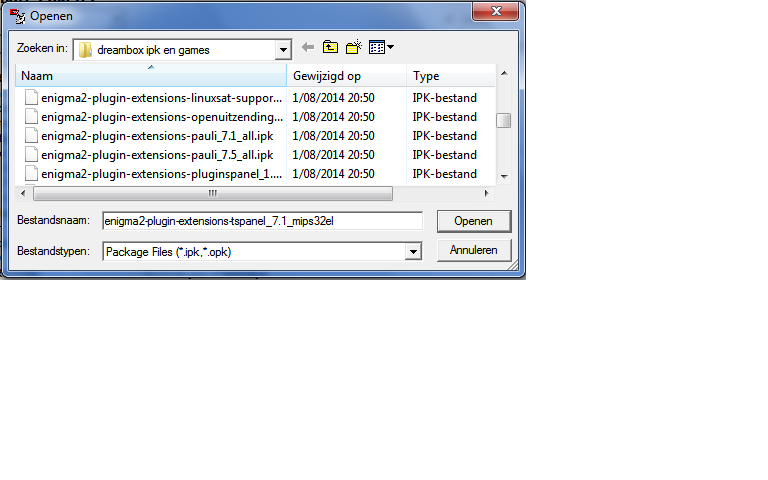Viewport: 768px width, 480px height.
Task: Go up one folder level
Action: tap(330, 48)
